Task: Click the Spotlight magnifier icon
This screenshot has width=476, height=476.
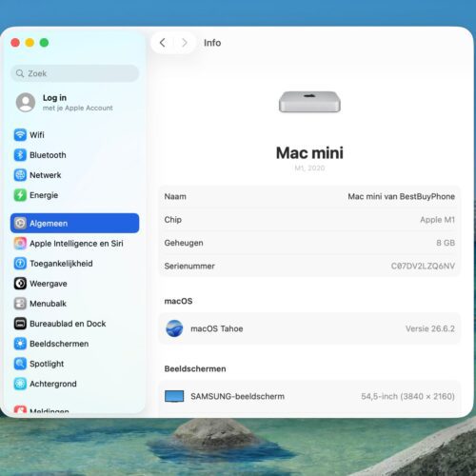Action: coord(20,364)
